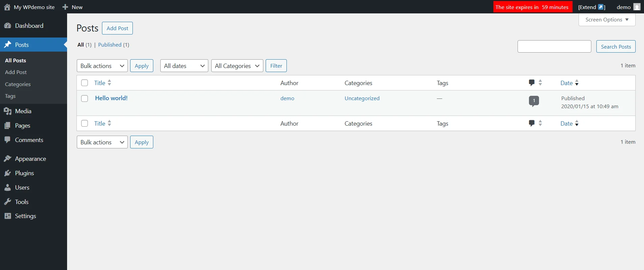The image size is (644, 270).
Task: Click the Appearance paintbrush icon
Action: pos(7,159)
